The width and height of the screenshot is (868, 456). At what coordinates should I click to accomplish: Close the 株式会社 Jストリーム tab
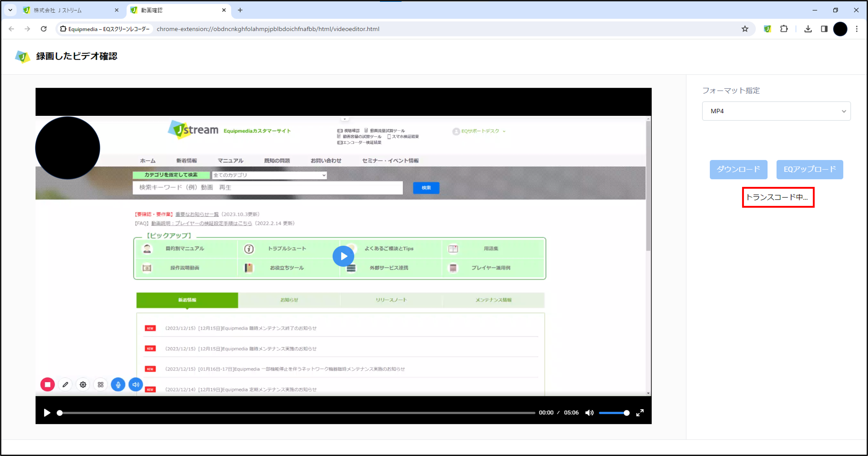click(x=117, y=10)
